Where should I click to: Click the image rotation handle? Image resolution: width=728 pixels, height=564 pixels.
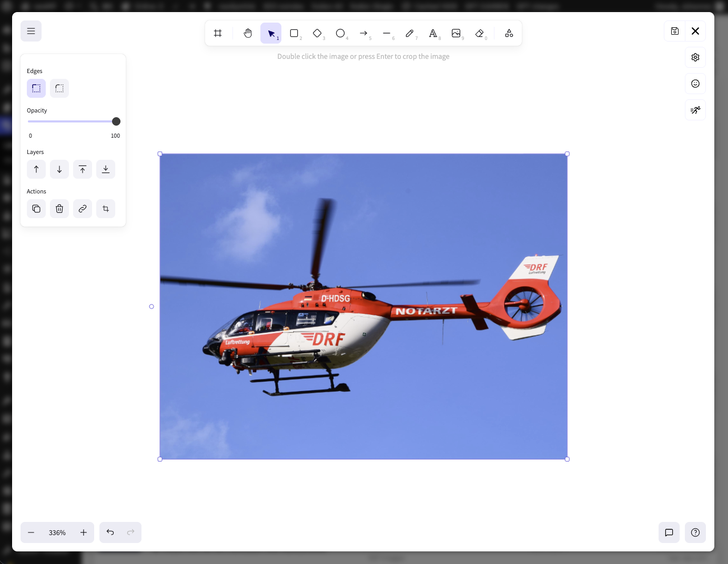coord(151,306)
